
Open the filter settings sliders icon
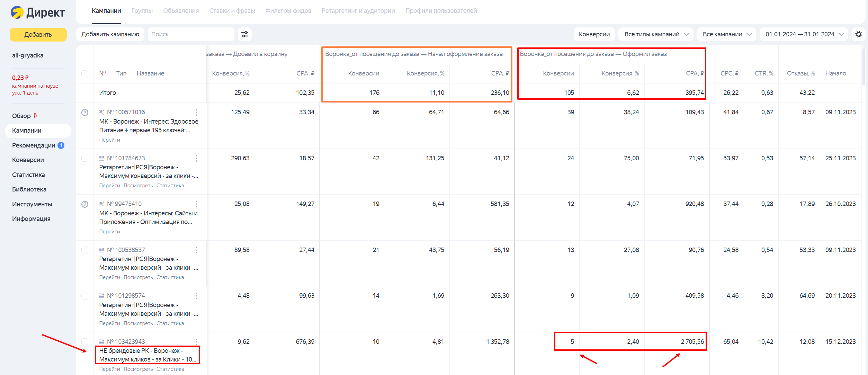click(x=245, y=34)
